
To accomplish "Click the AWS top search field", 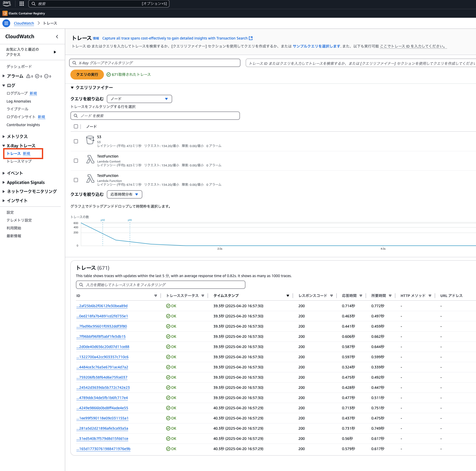I will pos(99,4).
